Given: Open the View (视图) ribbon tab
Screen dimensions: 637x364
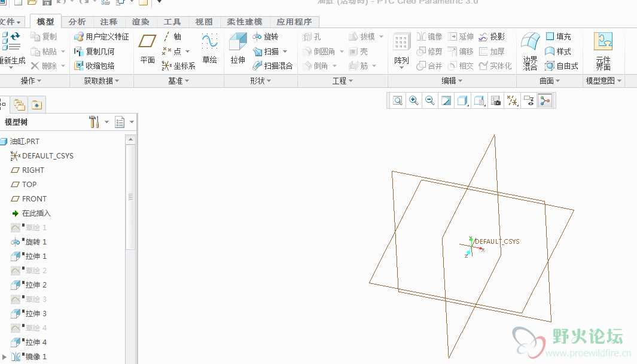Looking at the screenshot, I should 204,22.
